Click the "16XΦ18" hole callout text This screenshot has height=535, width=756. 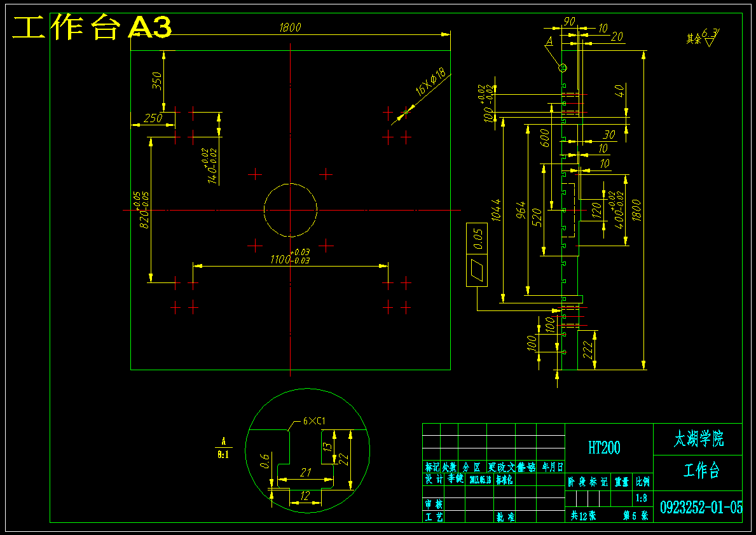click(x=432, y=83)
